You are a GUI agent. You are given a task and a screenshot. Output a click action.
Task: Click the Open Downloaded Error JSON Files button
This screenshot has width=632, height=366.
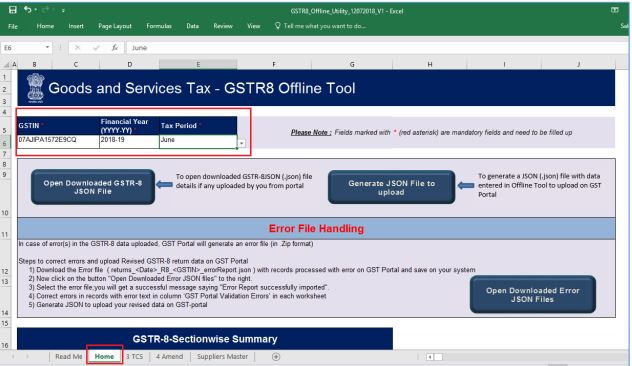pyautogui.click(x=532, y=295)
